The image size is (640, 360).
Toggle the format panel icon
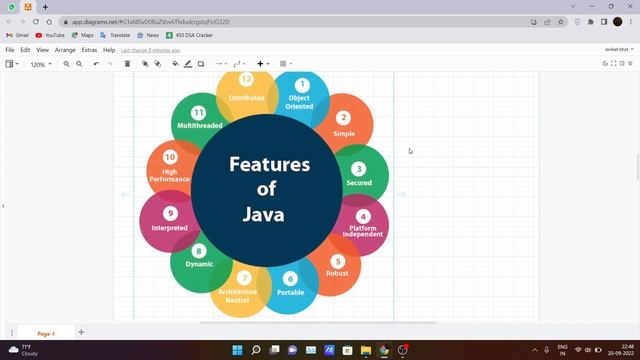tap(622, 64)
